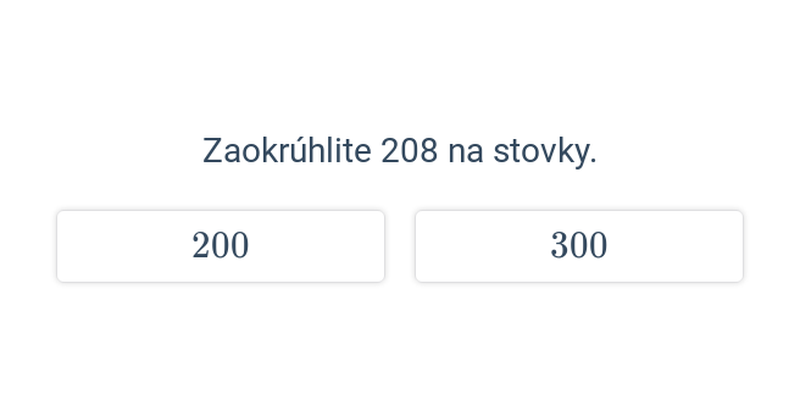Viewport: 800px width, 400px height.
Task: Answer that 208 rounds to 300
Action: [579, 246]
